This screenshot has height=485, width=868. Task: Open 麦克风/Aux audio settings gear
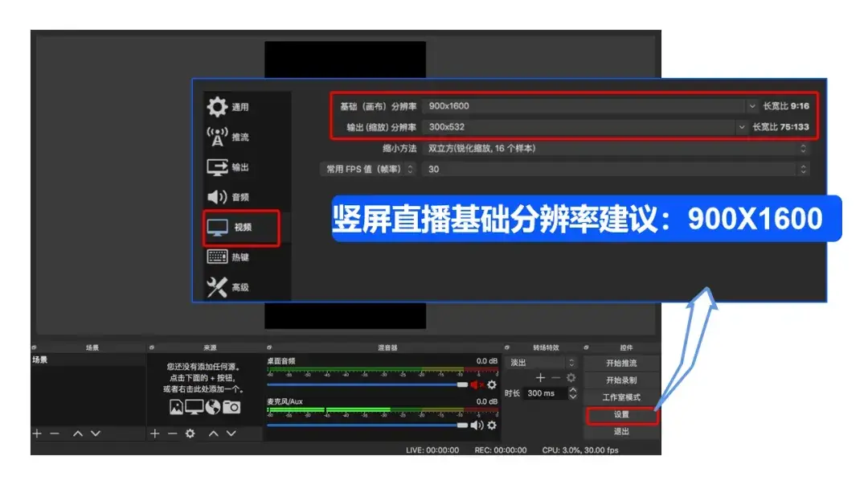(492, 425)
